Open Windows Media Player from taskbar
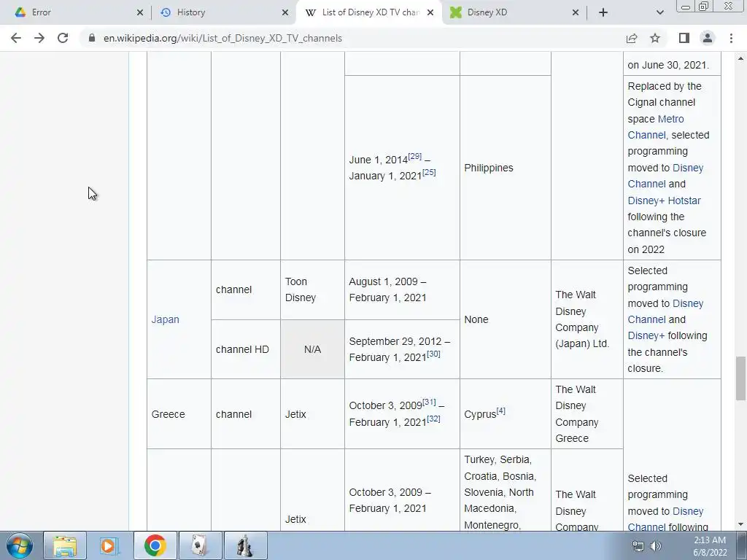Screen dimensions: 747x560 tap(109, 545)
